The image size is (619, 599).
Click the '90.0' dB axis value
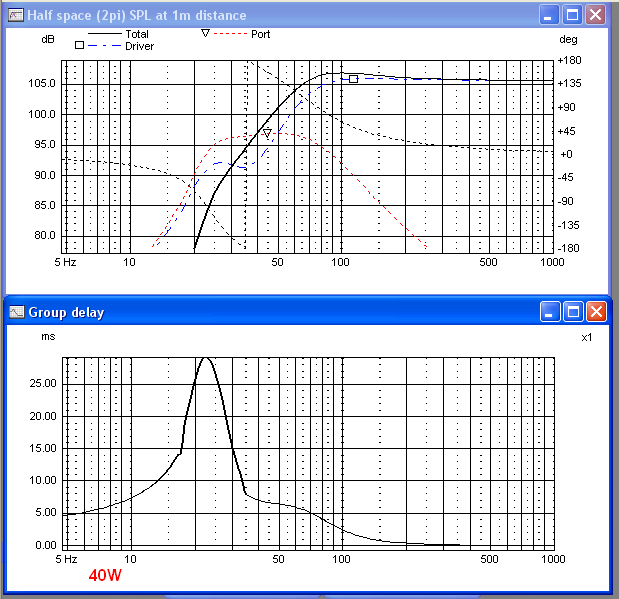[45, 175]
